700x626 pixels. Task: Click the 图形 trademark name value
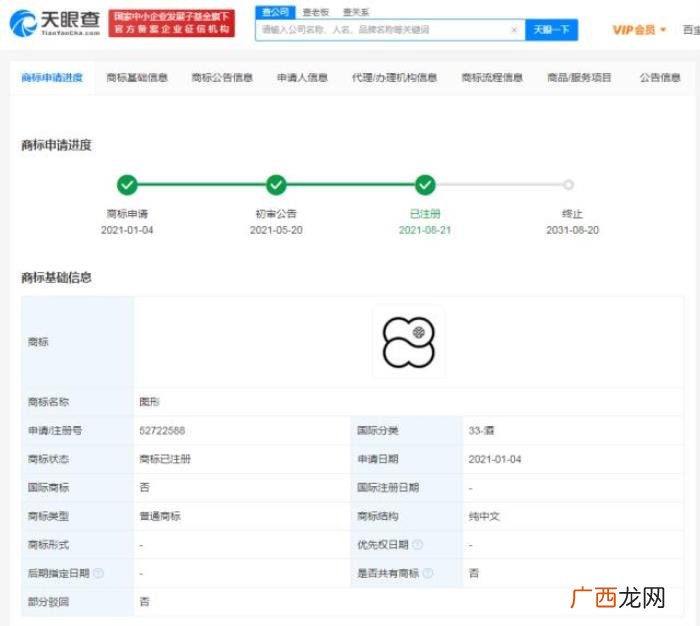pos(150,402)
